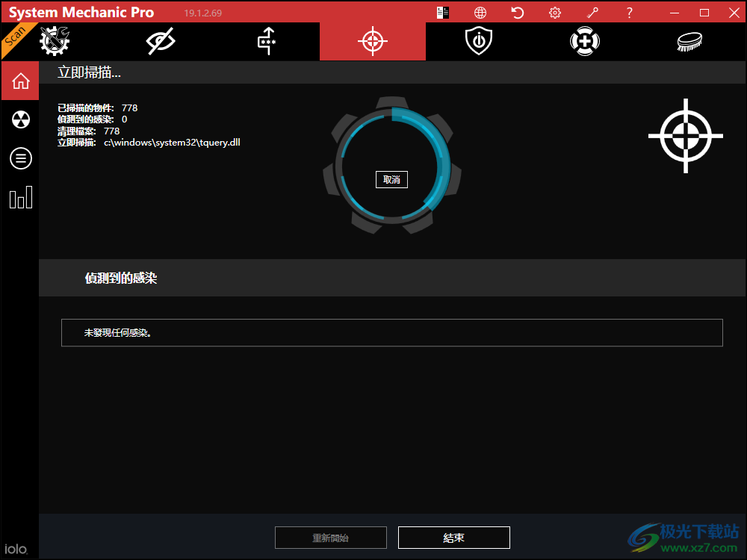
Task: Open the radiation symbol sidebar icon
Action: tap(20, 119)
